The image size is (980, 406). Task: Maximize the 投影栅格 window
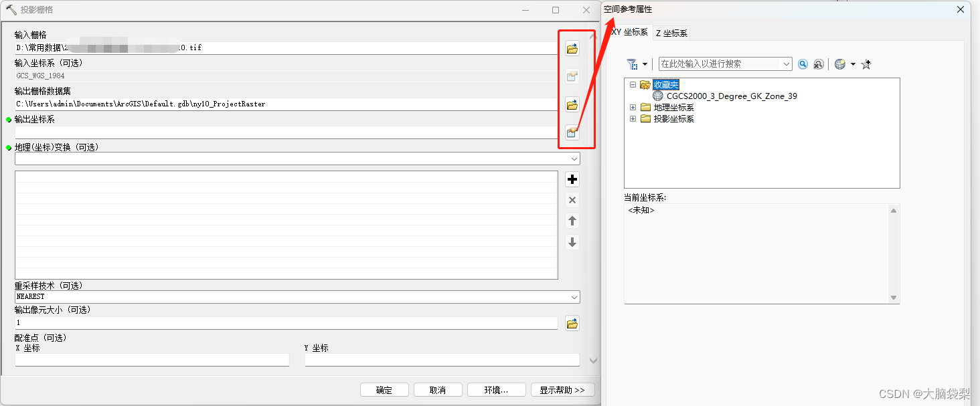pos(556,10)
